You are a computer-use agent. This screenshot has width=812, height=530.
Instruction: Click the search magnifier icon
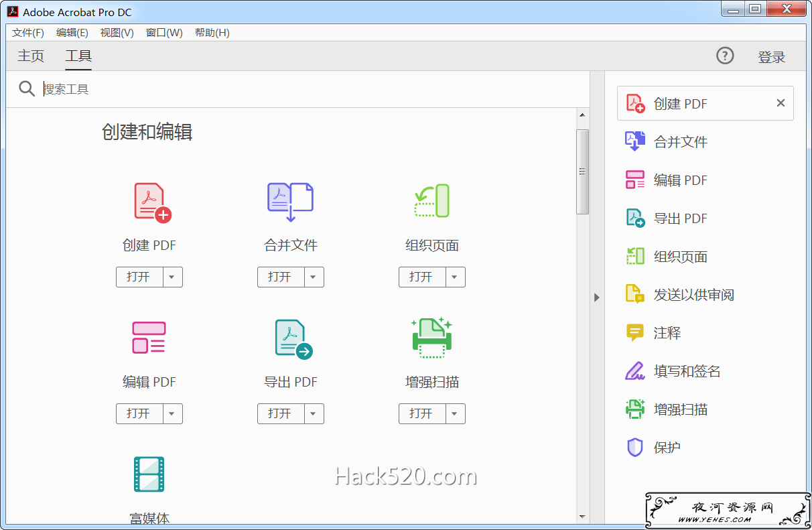(27, 88)
